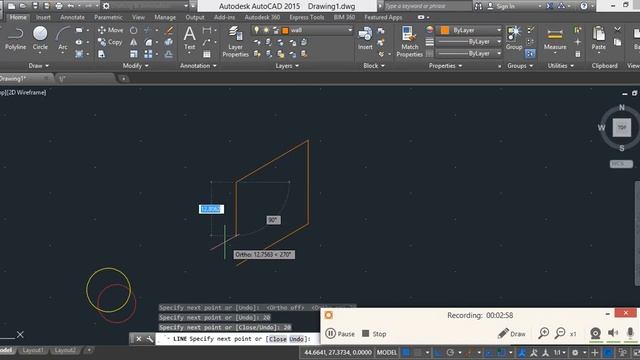Image resolution: width=640 pixels, height=360 pixels.
Task: Click the New file icon in quick access toolbar
Action: tap(11, 6)
